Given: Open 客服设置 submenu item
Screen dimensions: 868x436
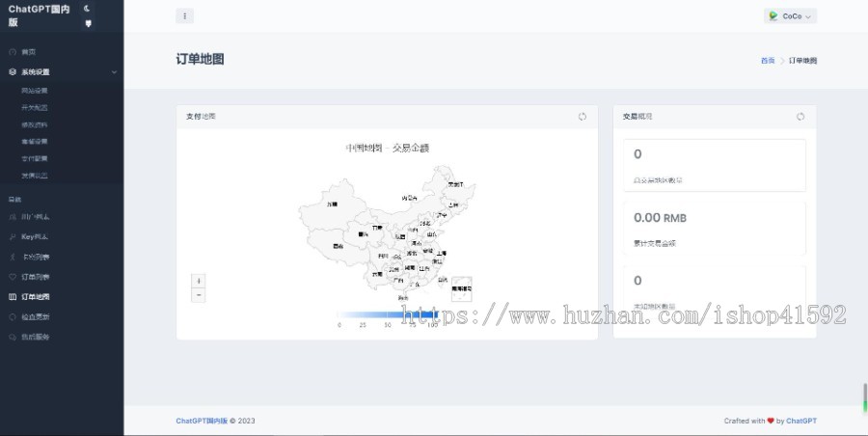Looking at the screenshot, I should pos(35,141).
